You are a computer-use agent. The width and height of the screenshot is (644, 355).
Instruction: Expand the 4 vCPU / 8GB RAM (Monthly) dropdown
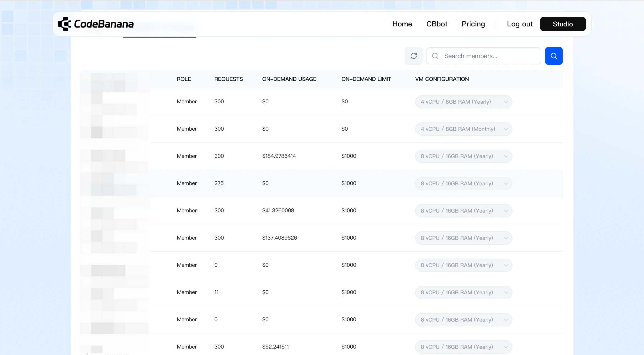tap(463, 129)
